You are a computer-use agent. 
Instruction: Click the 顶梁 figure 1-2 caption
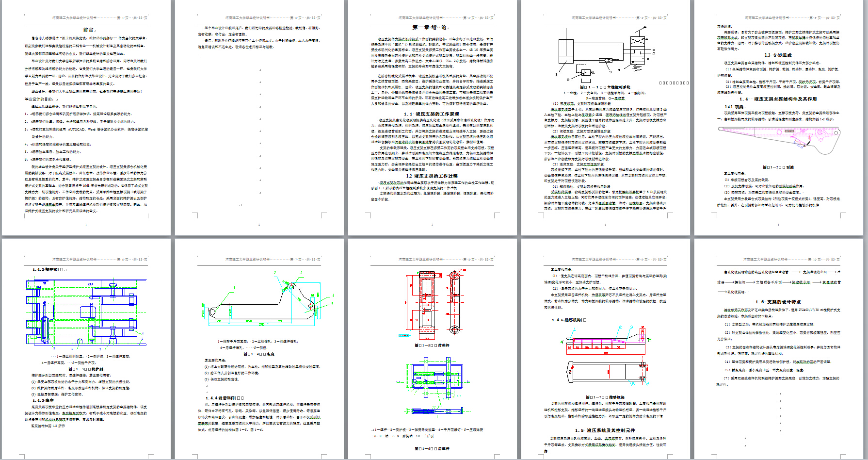click(778, 167)
